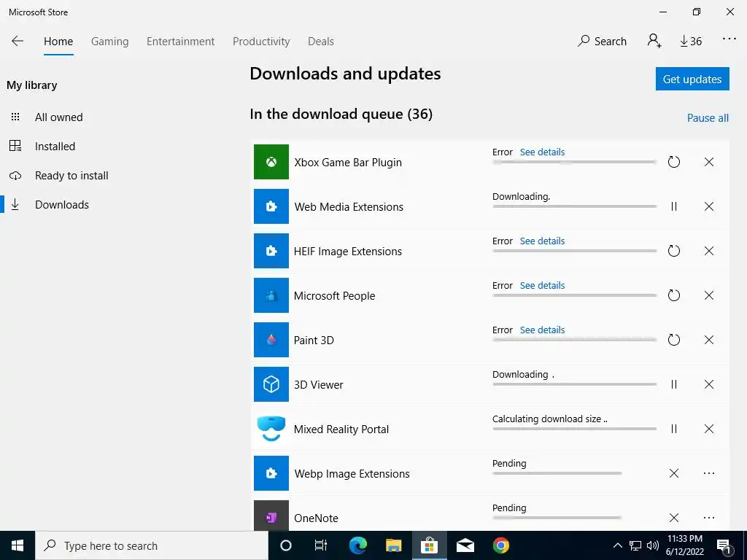Screen dimensions: 747x560
Task: Cancel the Xbox Game Bar Plugin download
Action: 709,162
